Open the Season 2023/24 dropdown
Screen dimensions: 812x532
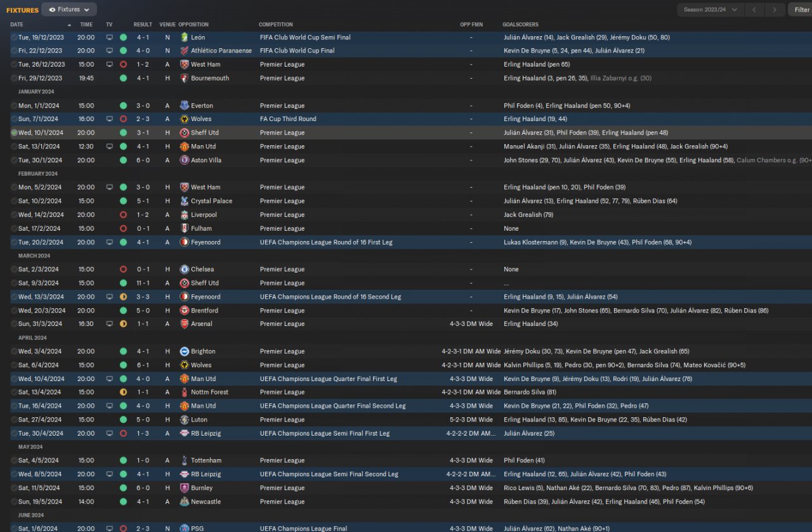[x=710, y=10]
